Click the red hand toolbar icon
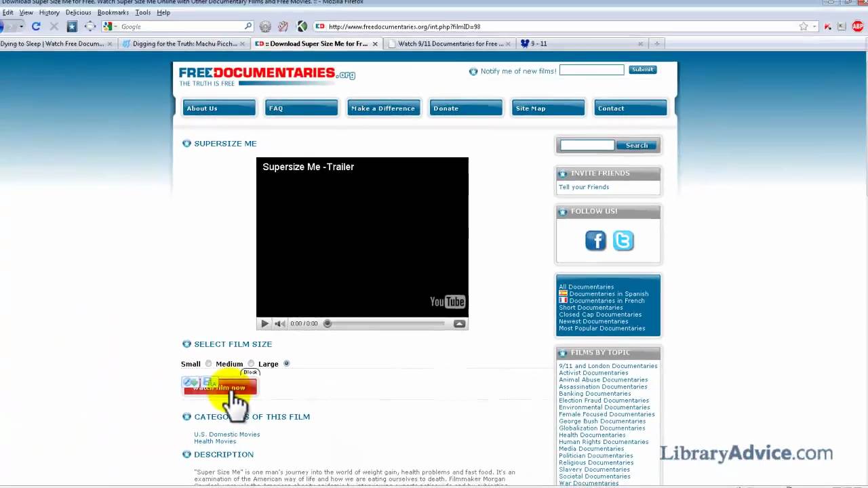Screen dimensions: 868x488 coord(283,26)
